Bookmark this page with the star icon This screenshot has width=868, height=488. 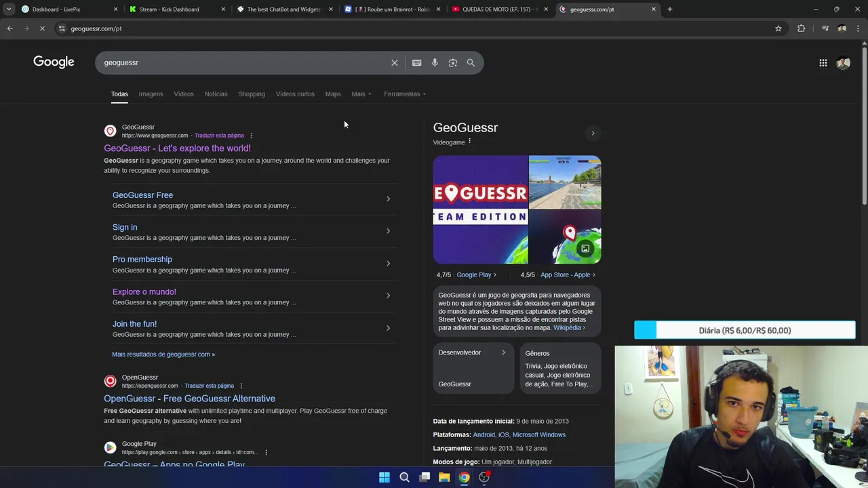click(778, 28)
